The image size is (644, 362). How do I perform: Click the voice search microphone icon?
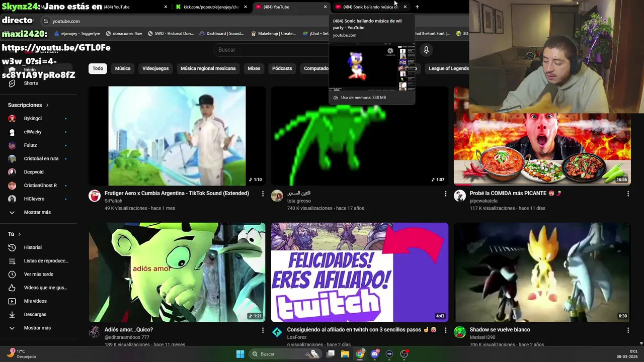click(426, 50)
